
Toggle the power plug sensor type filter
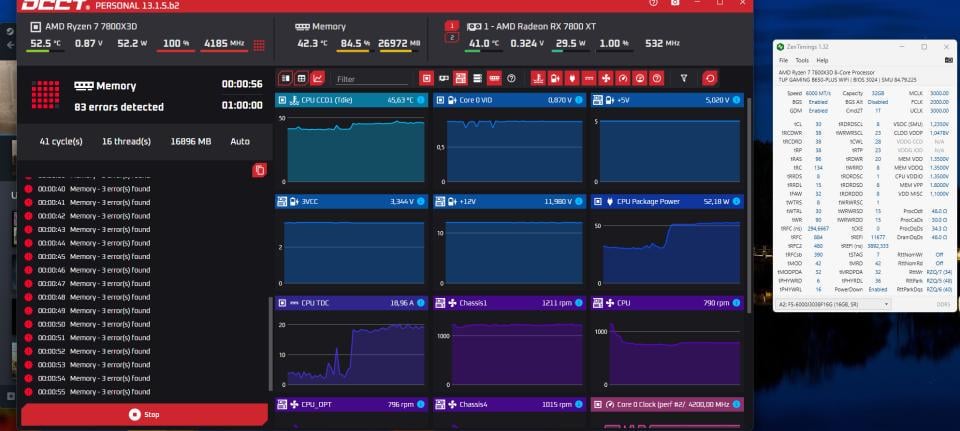click(572, 78)
